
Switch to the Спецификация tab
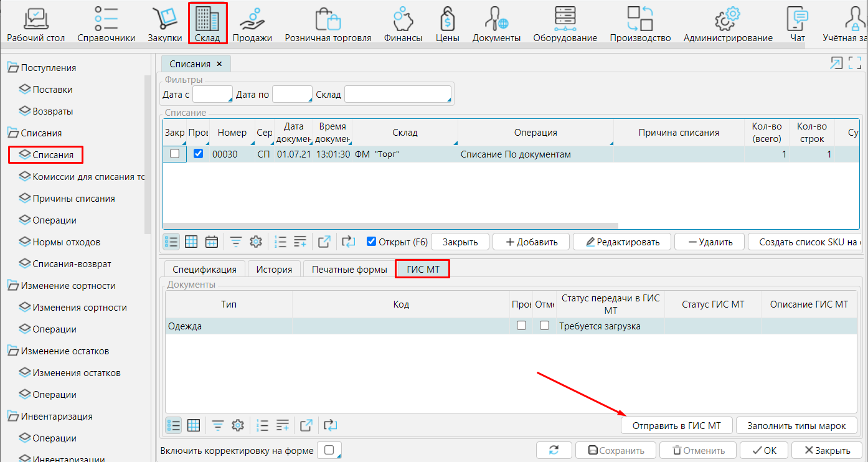pos(204,270)
